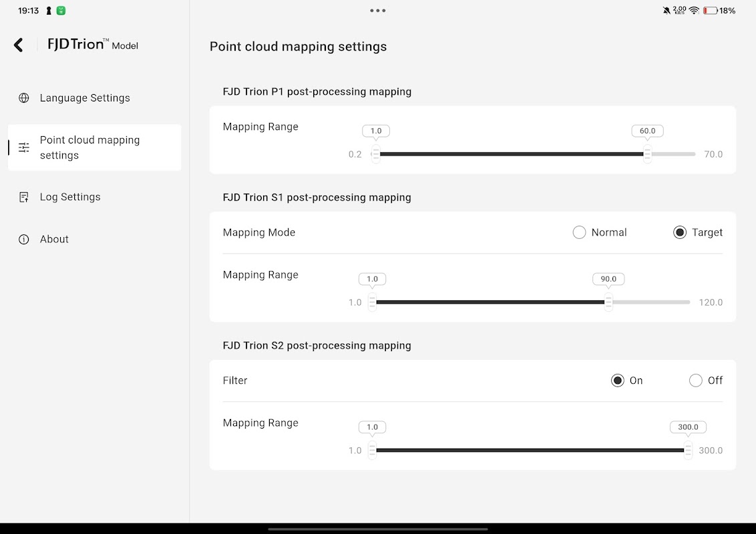Open the About section

tap(54, 240)
